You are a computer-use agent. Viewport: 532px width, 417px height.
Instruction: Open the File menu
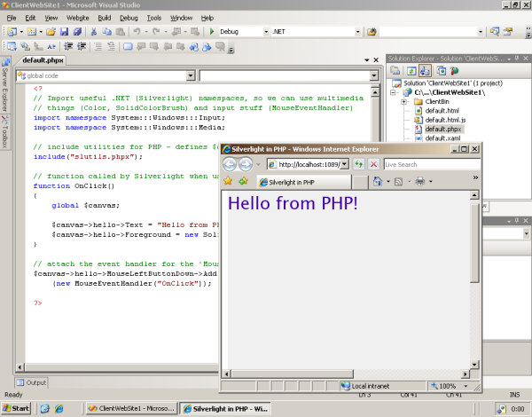pos(12,18)
